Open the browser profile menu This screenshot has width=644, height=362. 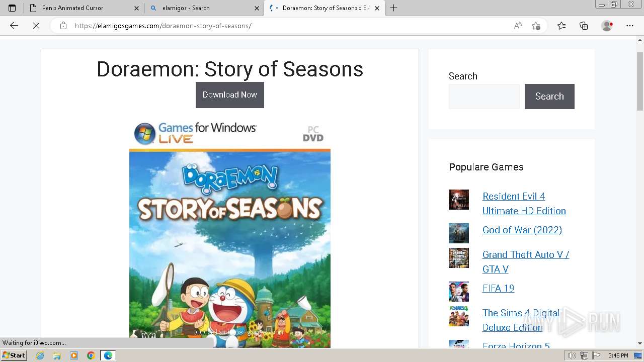(x=607, y=26)
